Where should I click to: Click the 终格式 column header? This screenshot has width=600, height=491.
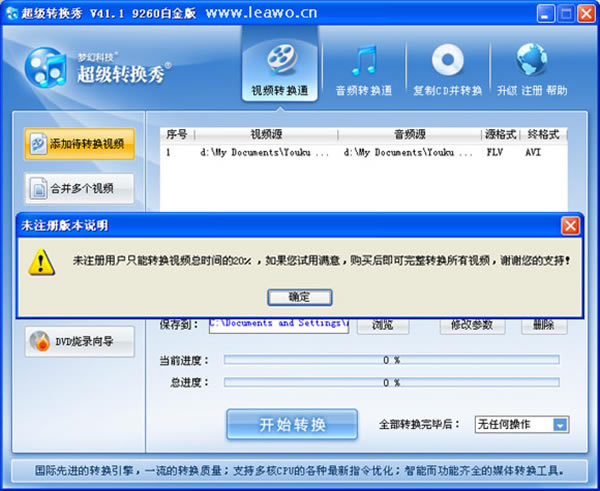tap(543, 134)
